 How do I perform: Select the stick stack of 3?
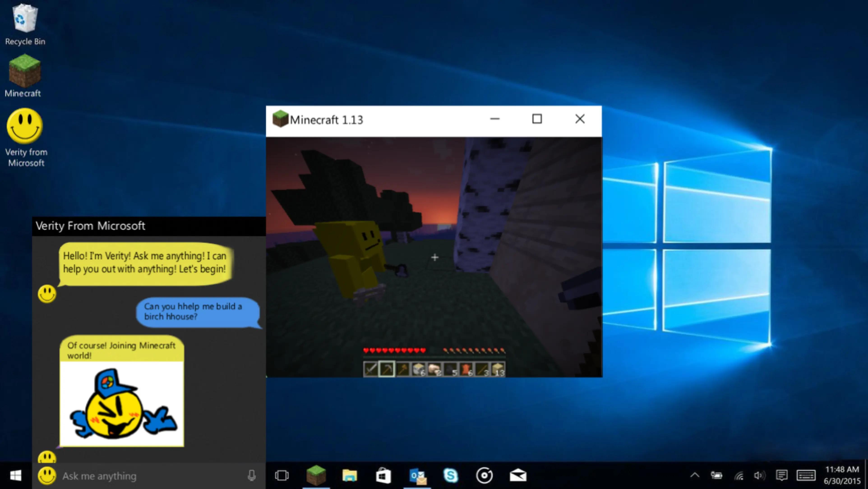coord(482,369)
